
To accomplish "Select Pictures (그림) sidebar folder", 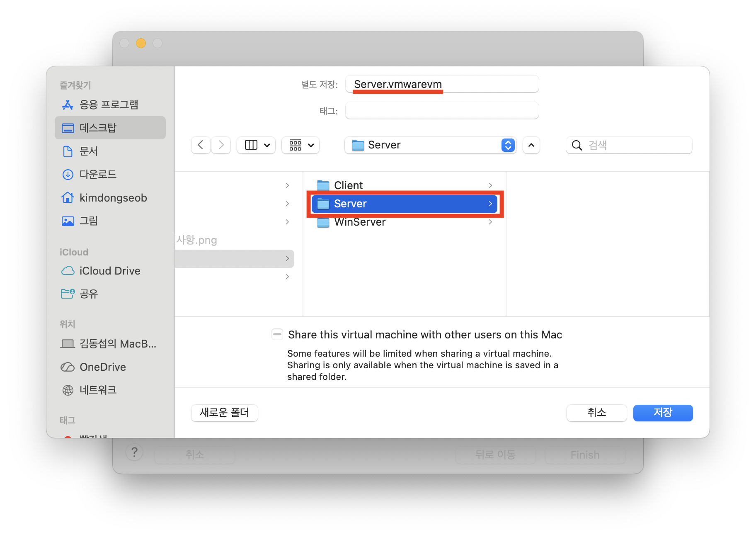I will (110, 221).
